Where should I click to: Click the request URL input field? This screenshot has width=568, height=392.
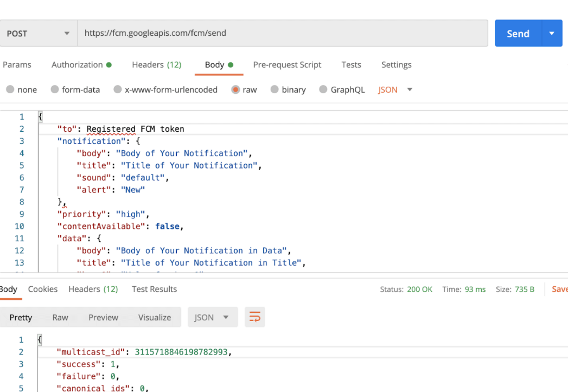coord(282,34)
